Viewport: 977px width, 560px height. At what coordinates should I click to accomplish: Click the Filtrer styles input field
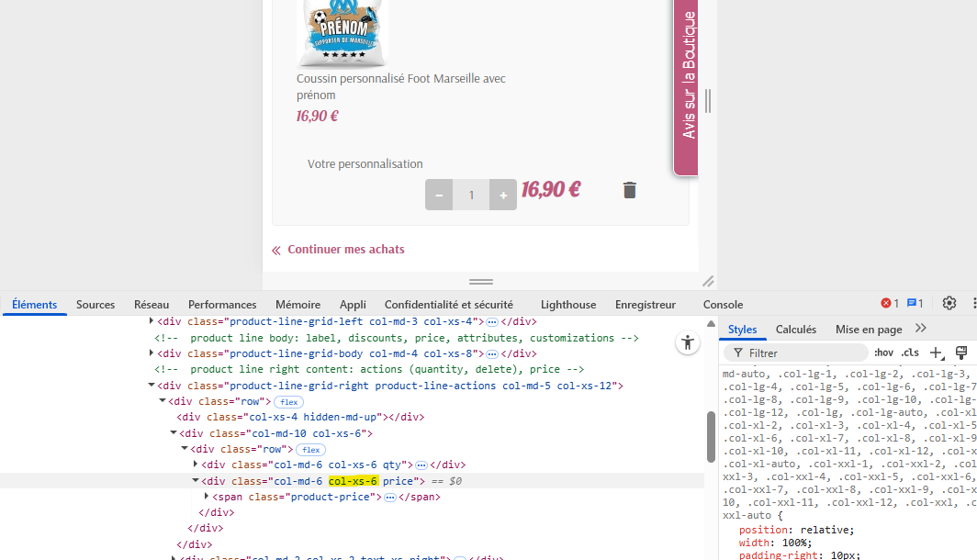(x=796, y=353)
